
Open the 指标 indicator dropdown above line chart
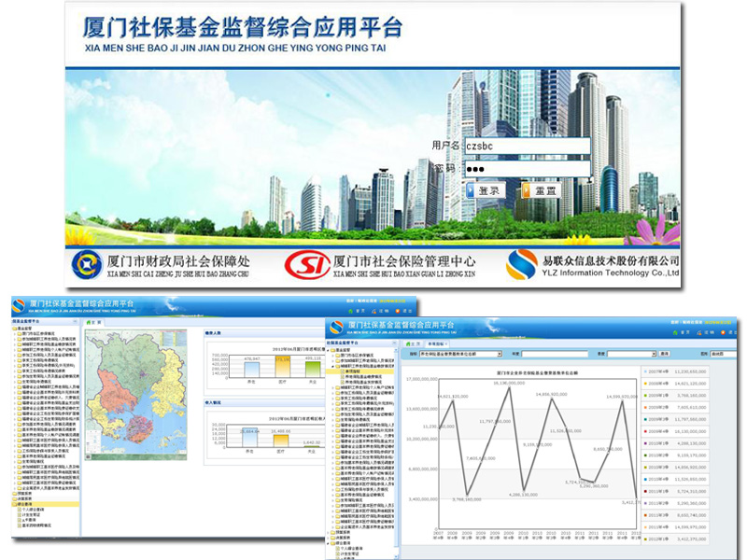click(x=460, y=354)
